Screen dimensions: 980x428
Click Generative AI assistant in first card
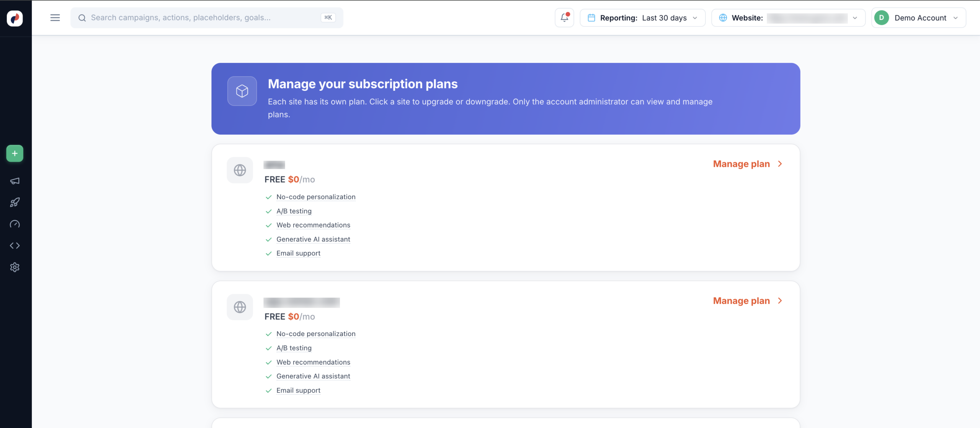313,239
